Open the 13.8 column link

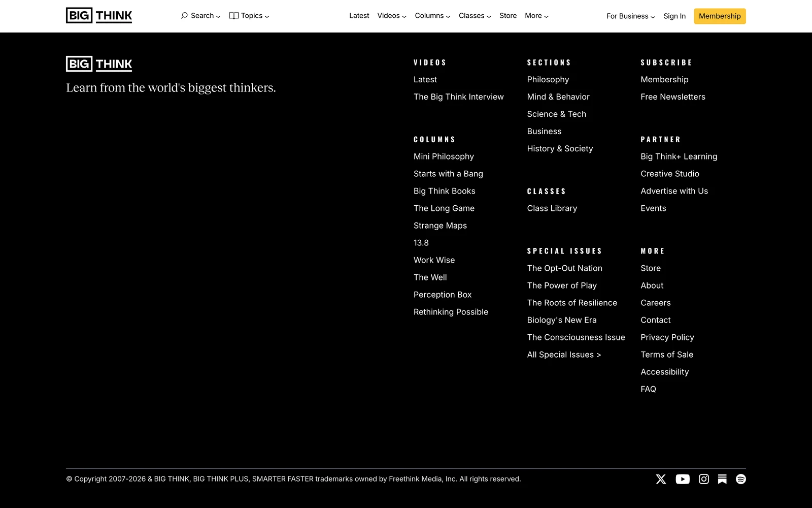421,243
